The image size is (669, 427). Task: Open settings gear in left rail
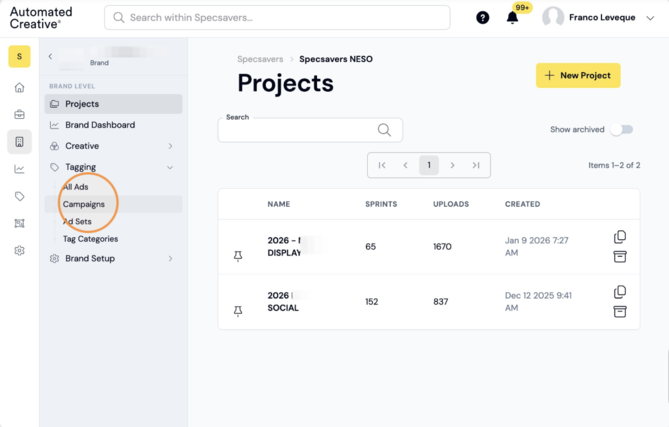pyautogui.click(x=19, y=250)
